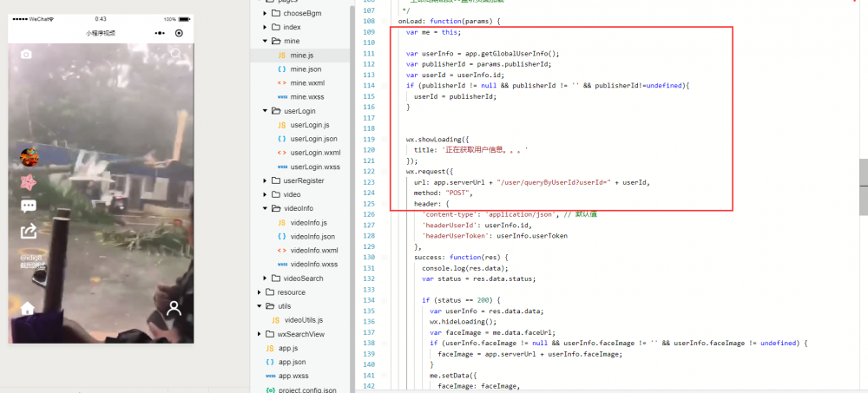868x393 pixels.
Task: Tap the home icon in simulator
Action: tap(28, 308)
